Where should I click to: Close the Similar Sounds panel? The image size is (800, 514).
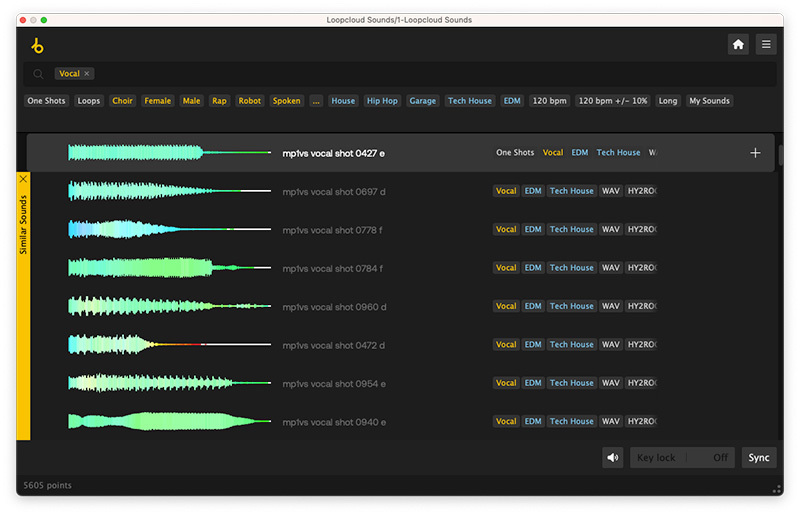click(x=23, y=179)
